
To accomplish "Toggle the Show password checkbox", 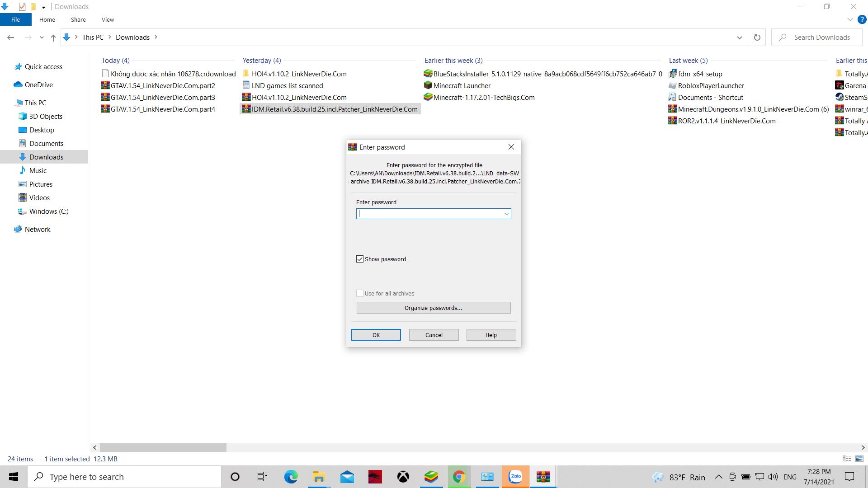I will (x=360, y=258).
